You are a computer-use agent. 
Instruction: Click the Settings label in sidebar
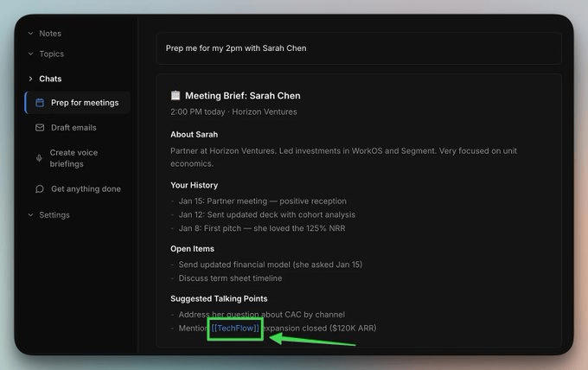click(x=54, y=215)
